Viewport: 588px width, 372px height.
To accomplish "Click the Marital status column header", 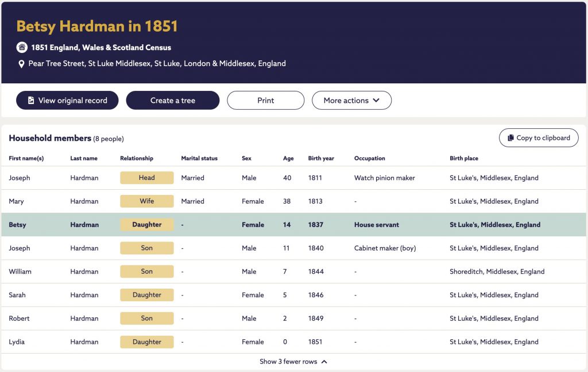I will [199, 159].
